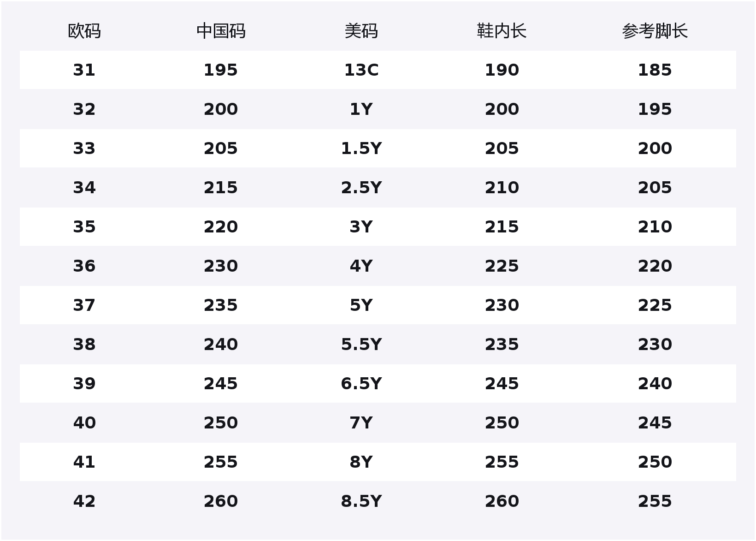
Task: Click the 185 reference foot length cell
Action: tap(655, 70)
